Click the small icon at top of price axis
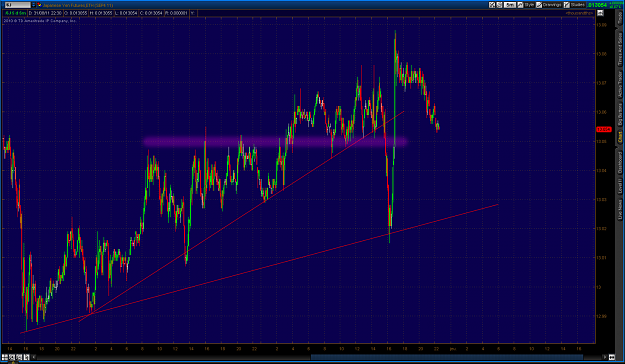Screen dimensions: 625x364 [600, 13]
